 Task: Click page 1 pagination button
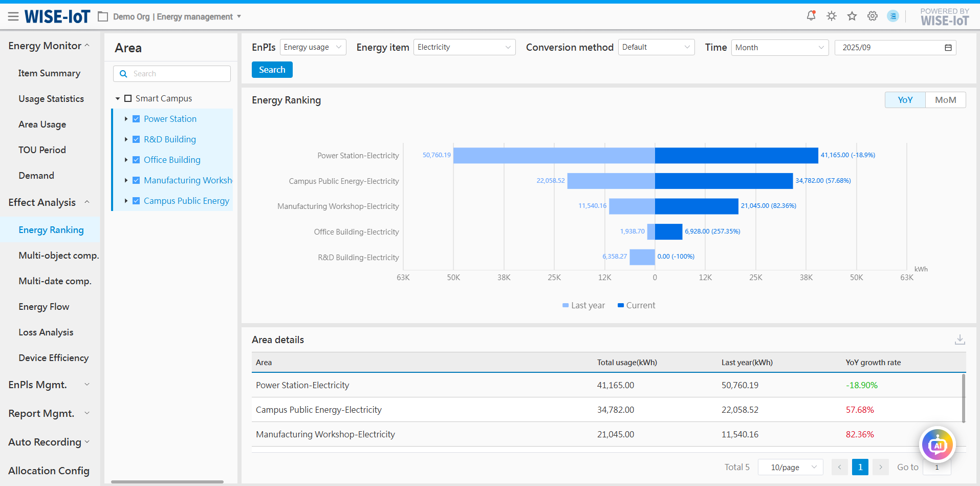pos(860,467)
